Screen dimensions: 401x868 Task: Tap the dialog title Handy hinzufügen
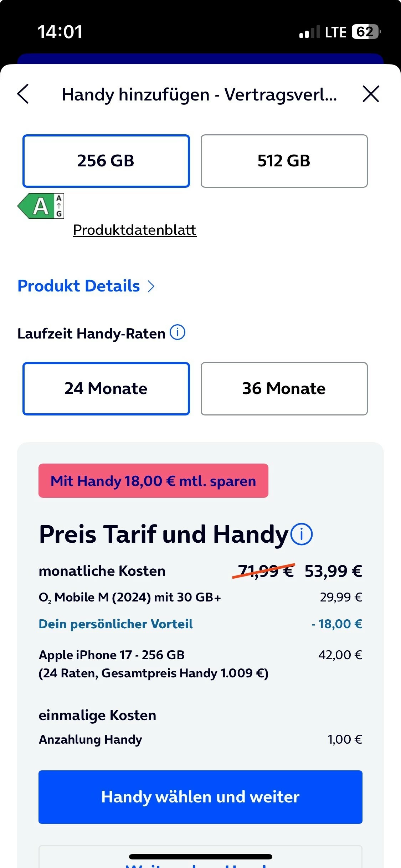tap(199, 95)
